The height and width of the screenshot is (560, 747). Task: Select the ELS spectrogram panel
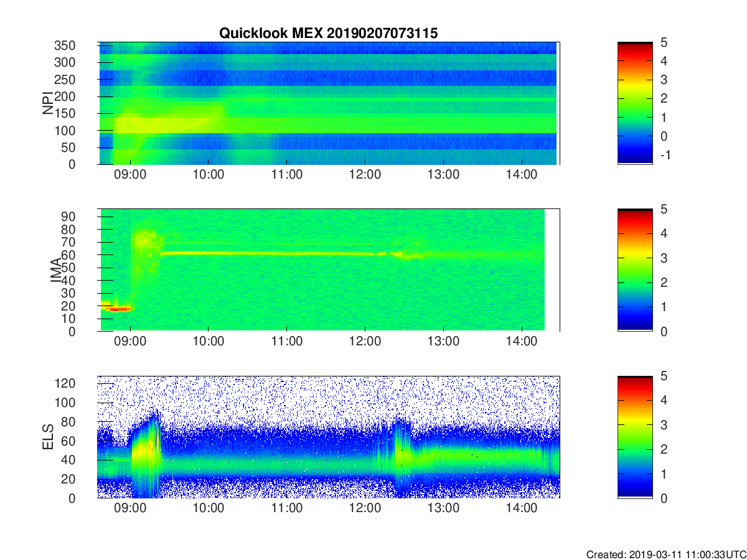(x=328, y=437)
